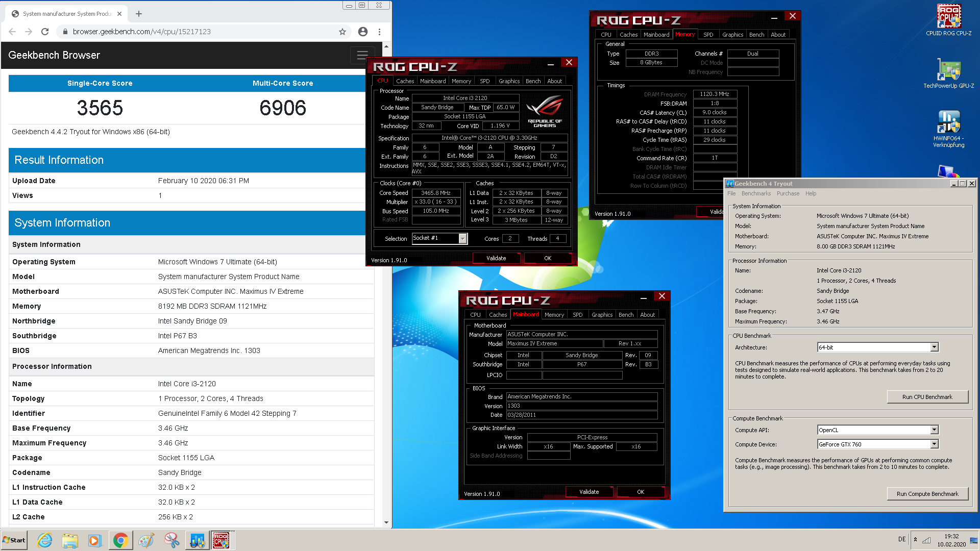Open the Socket #1 selection dropdown

[462, 238]
